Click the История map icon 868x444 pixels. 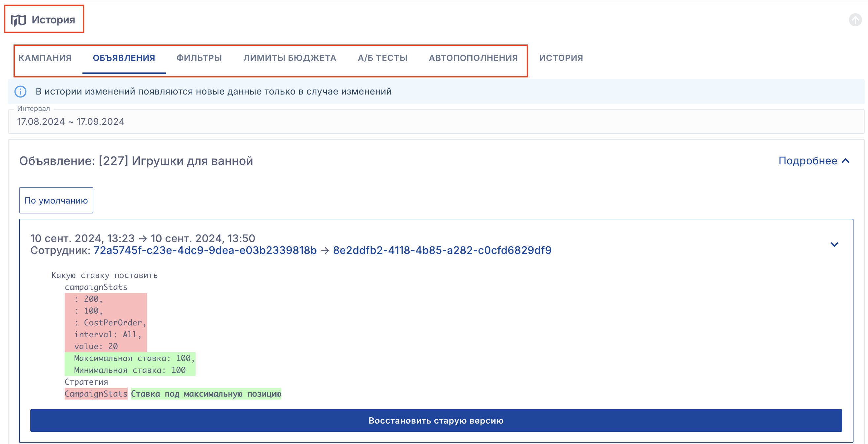click(18, 20)
